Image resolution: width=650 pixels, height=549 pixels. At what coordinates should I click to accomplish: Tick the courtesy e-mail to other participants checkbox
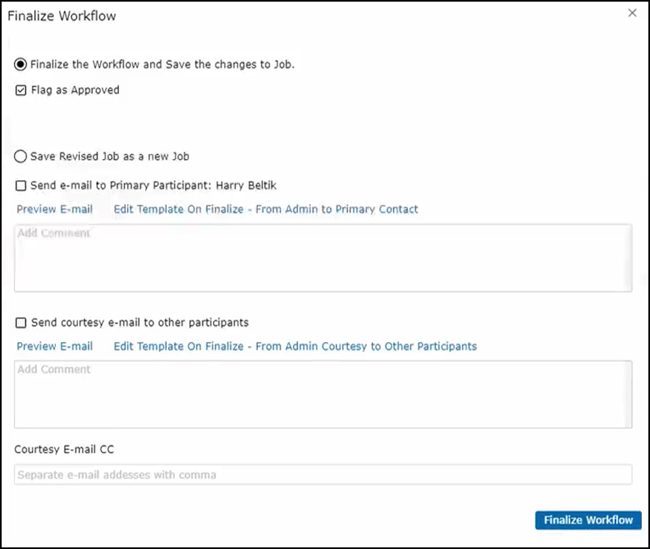[x=21, y=323]
